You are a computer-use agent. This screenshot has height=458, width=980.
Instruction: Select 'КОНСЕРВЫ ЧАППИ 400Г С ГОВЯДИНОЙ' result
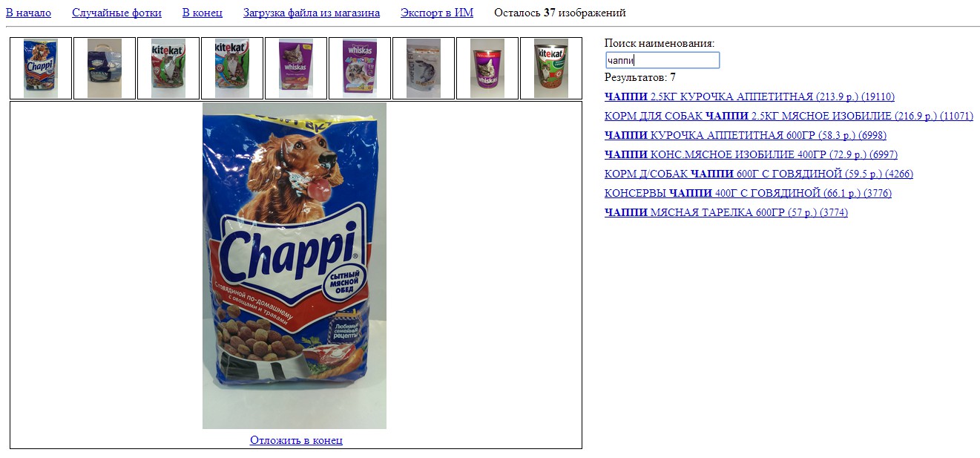point(748,193)
